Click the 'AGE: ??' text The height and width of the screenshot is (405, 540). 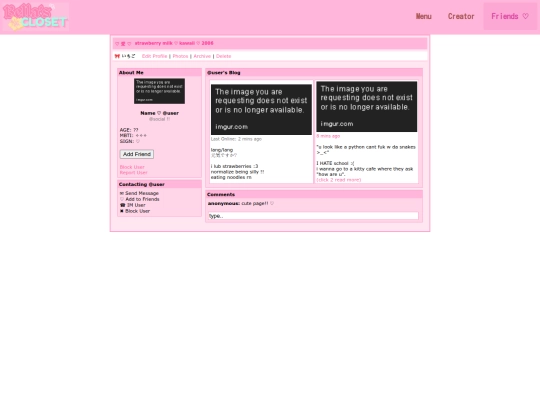point(129,130)
